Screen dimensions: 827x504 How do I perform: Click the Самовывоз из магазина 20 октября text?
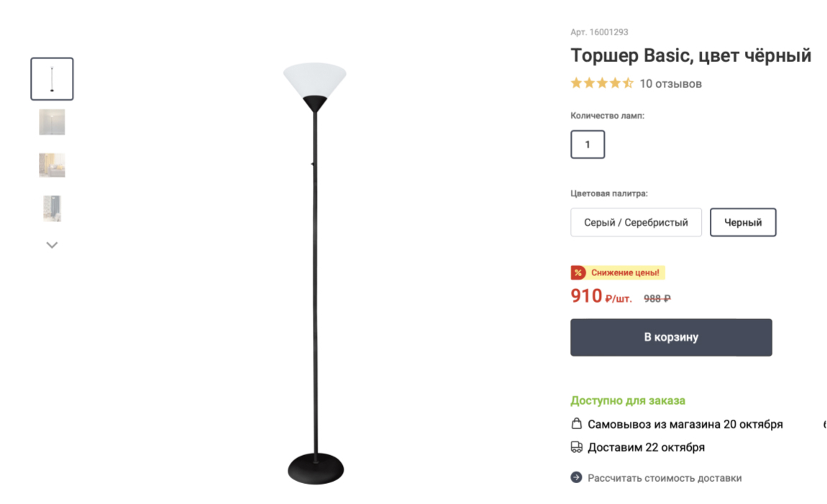click(685, 424)
